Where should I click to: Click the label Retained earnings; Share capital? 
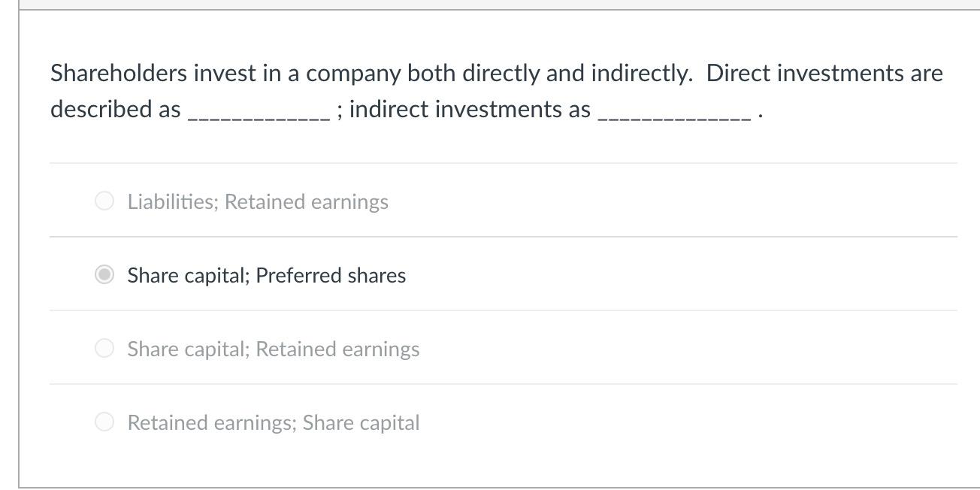(x=274, y=422)
